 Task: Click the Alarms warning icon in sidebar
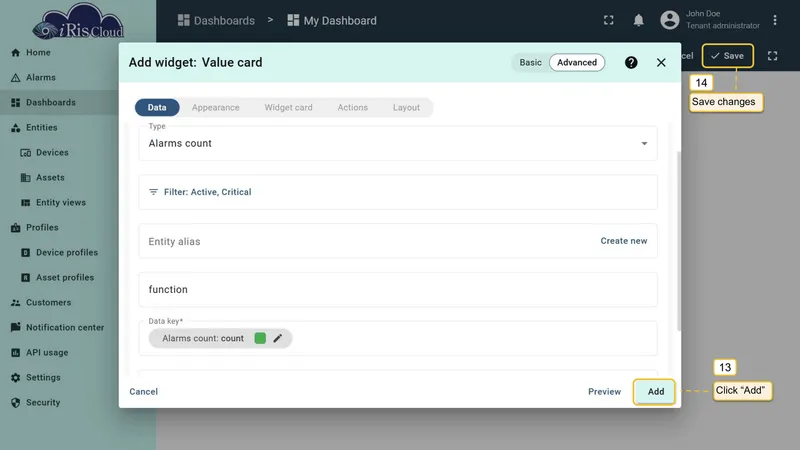click(15, 78)
